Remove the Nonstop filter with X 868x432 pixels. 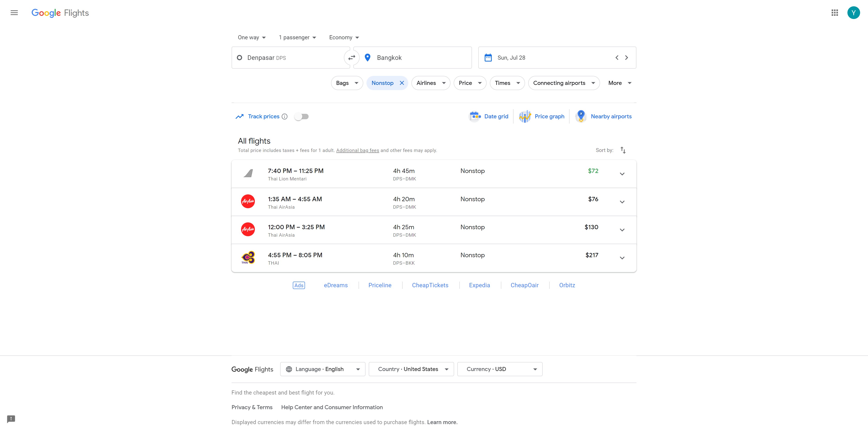tap(402, 83)
